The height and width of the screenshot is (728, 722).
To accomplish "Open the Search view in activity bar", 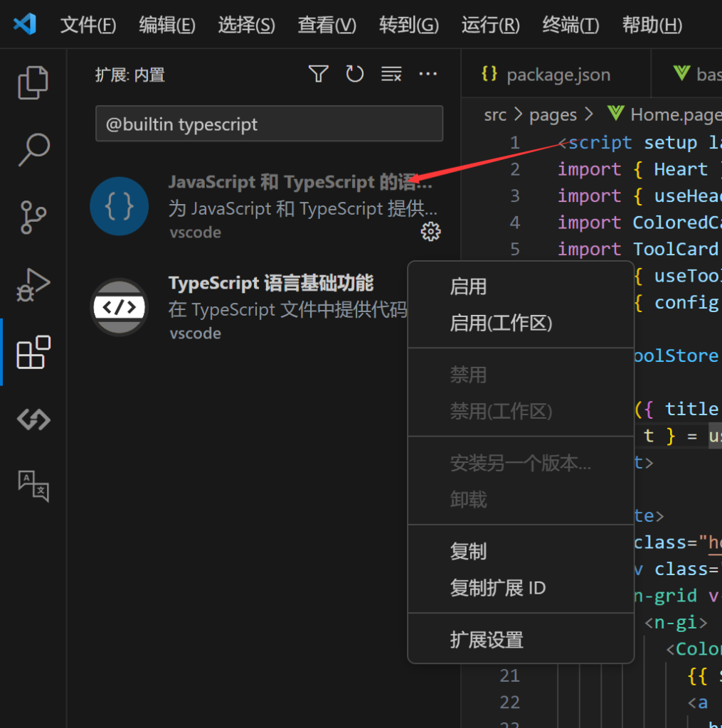I will tap(33, 149).
